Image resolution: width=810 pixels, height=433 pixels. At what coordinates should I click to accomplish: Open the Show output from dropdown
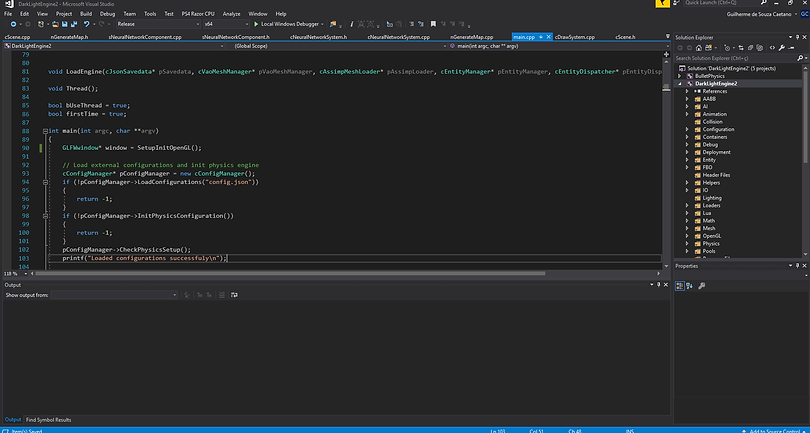pyautogui.click(x=114, y=295)
